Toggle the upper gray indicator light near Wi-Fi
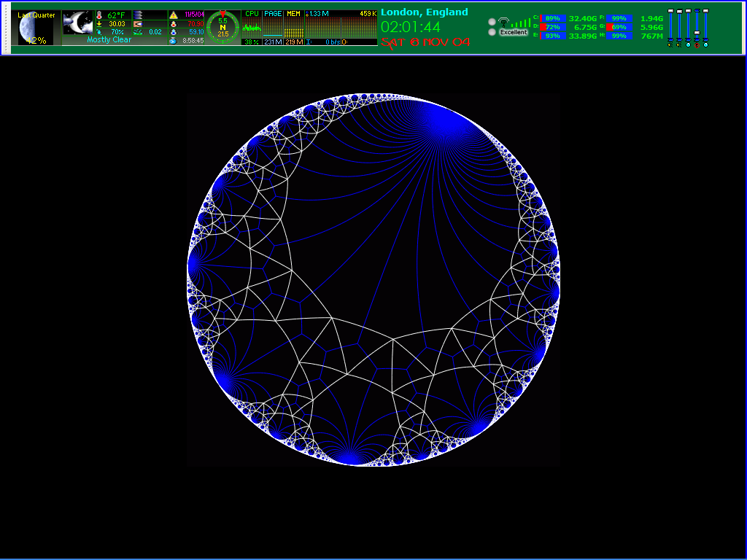 pos(492,21)
